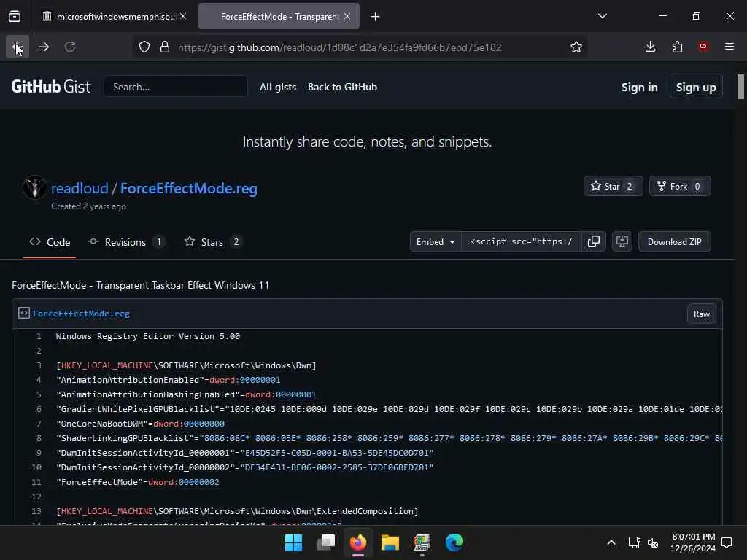Open the clock showing 8:07:01 PM
Image resolution: width=747 pixels, height=560 pixels.
coord(693,542)
